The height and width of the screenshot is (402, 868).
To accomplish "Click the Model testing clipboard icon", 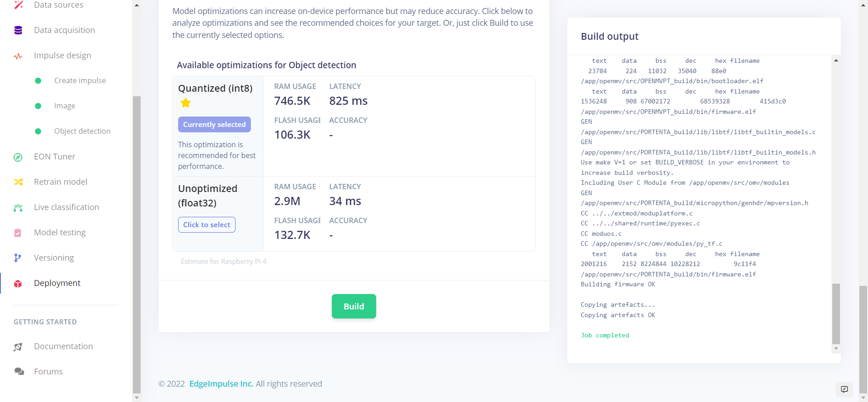I will (18, 233).
